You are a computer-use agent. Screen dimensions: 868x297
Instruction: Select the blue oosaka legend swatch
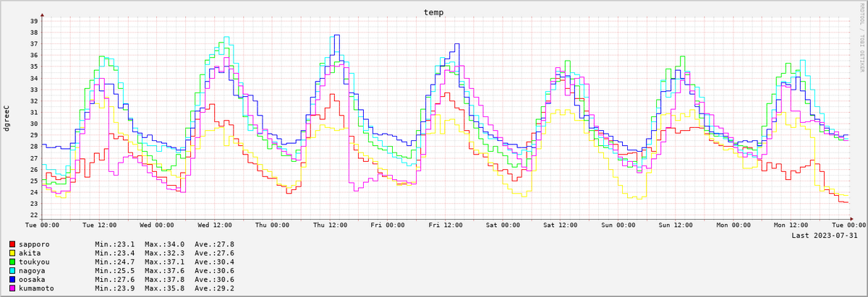tap(12, 279)
